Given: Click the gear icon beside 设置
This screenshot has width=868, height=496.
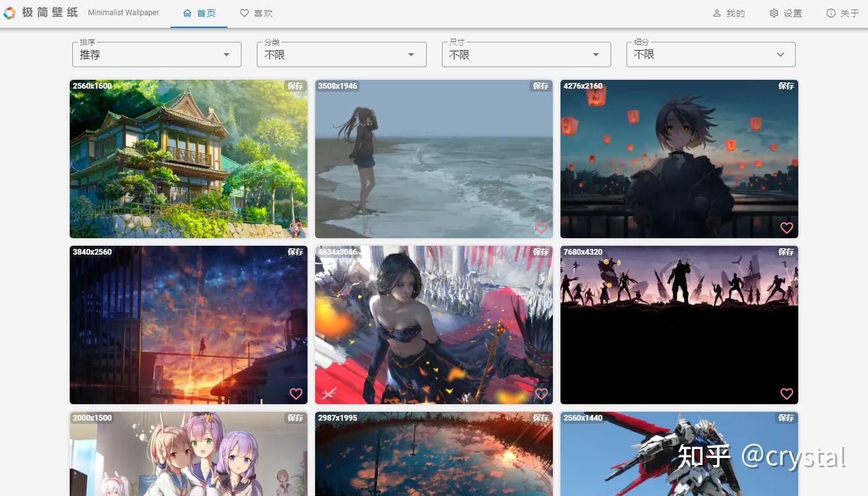Looking at the screenshot, I should coord(774,13).
